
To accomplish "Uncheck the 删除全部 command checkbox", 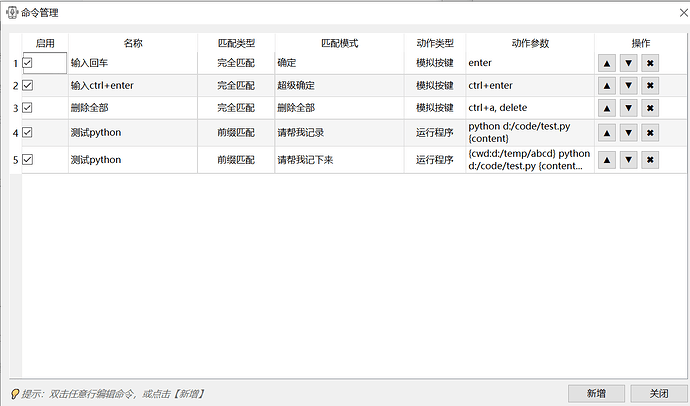I will click(27, 108).
